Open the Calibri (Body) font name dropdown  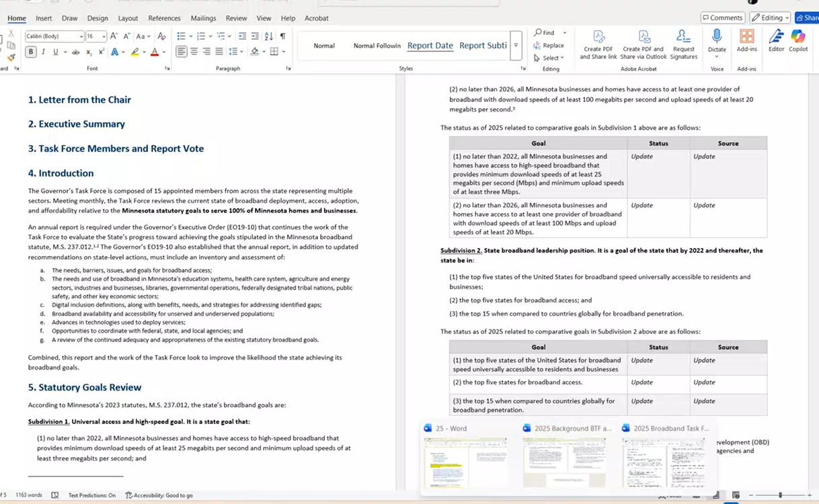tap(81, 36)
